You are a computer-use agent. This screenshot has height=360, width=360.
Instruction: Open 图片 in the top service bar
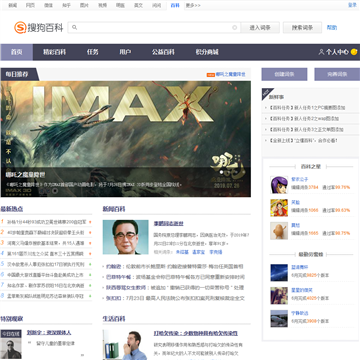(x=84, y=5)
